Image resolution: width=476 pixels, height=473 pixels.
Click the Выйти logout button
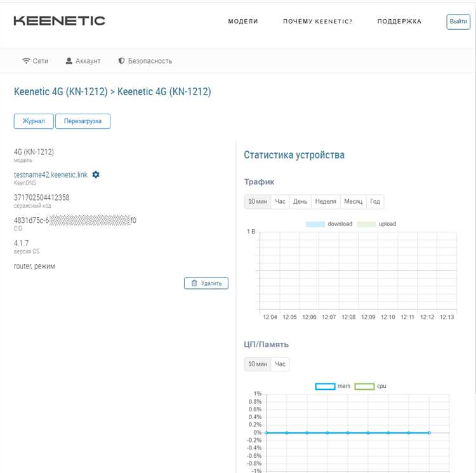pyautogui.click(x=458, y=22)
